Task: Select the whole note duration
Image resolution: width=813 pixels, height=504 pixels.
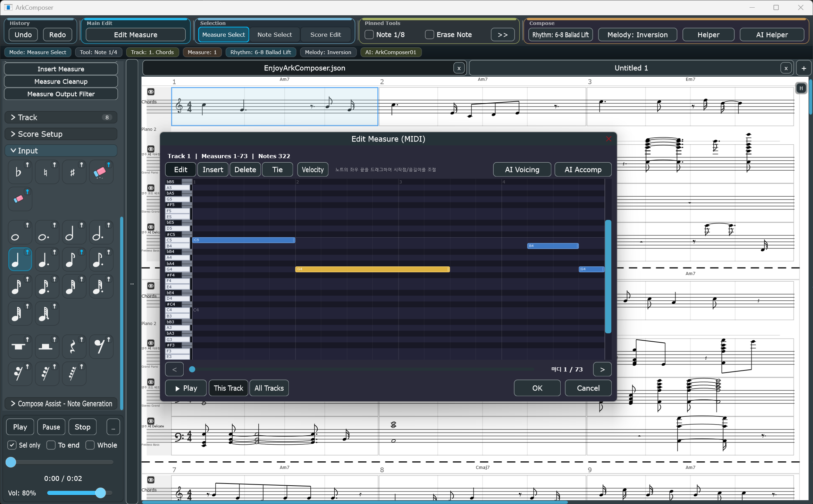Action: tap(20, 232)
